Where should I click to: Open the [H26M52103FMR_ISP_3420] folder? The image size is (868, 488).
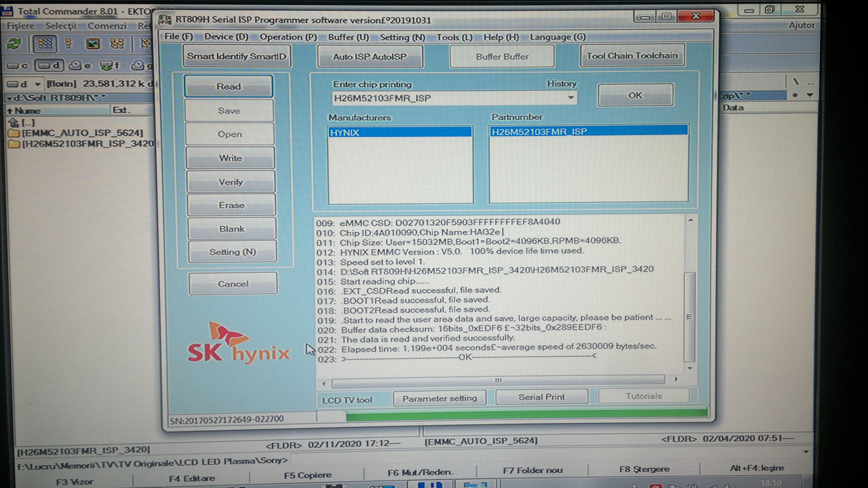coord(81,144)
